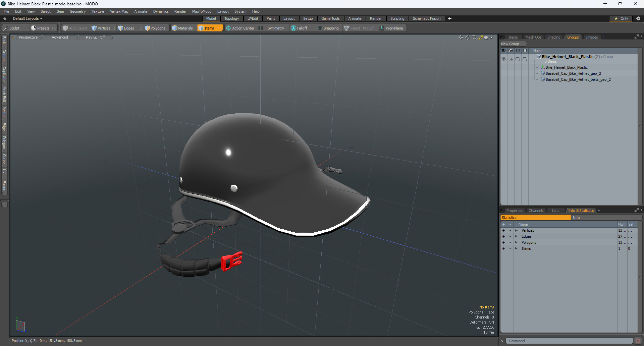Expand the Groups panel to full size
Image resolution: width=644 pixels, height=346 pixels.
point(636,37)
